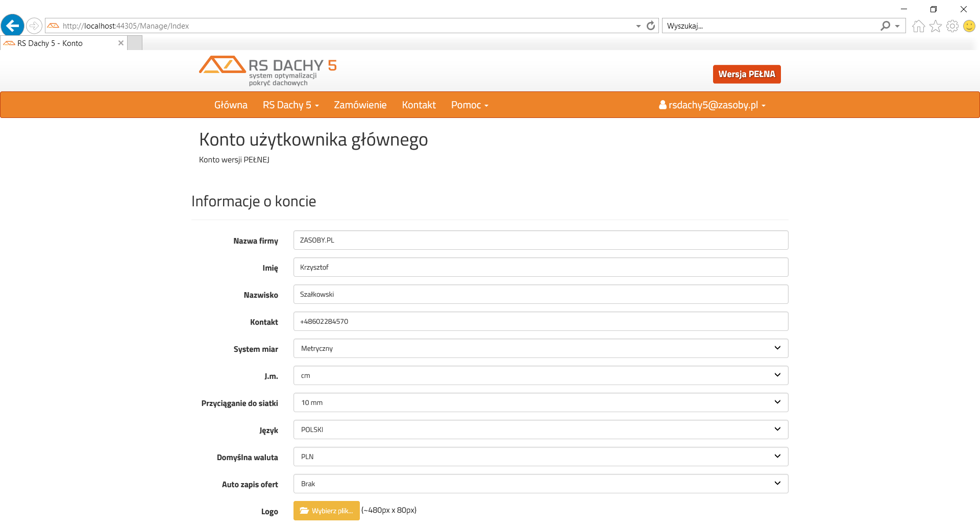Click the Wybierz plik logo button
Screen dimensions: 980x526
point(327,511)
